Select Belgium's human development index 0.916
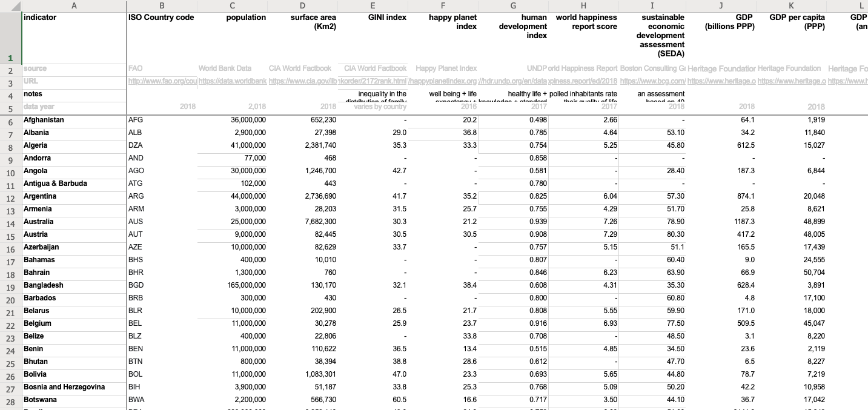868x410 pixels. click(514, 323)
